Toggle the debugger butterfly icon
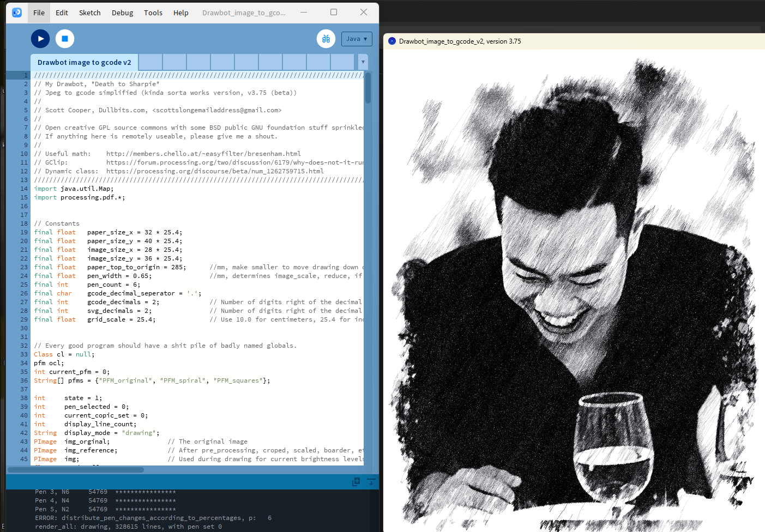765x532 pixels. (x=326, y=39)
